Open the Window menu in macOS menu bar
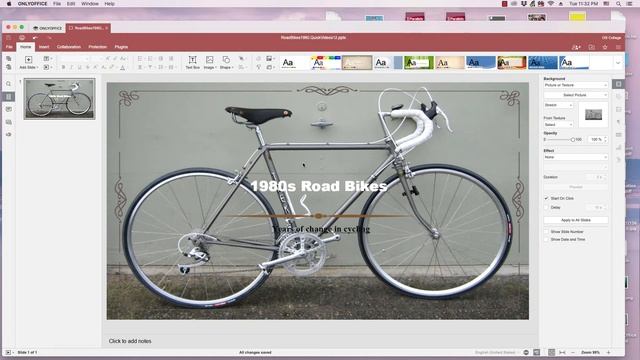 pyautogui.click(x=90, y=4)
